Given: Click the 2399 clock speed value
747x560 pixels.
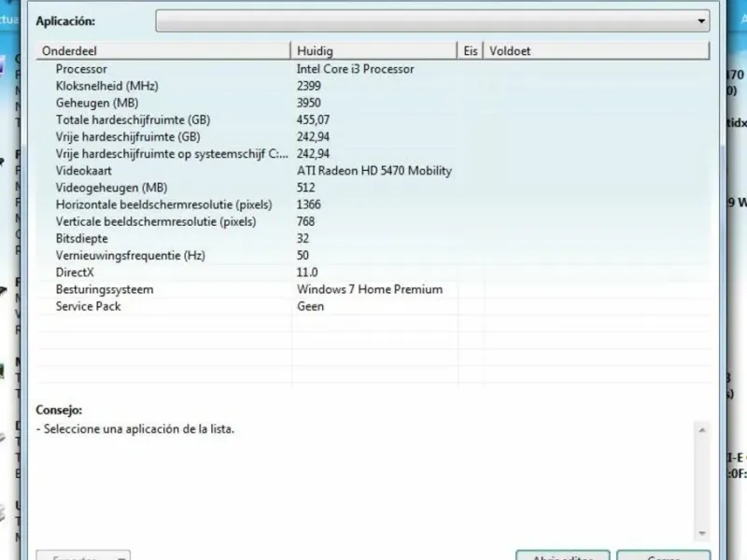Looking at the screenshot, I should point(309,86).
